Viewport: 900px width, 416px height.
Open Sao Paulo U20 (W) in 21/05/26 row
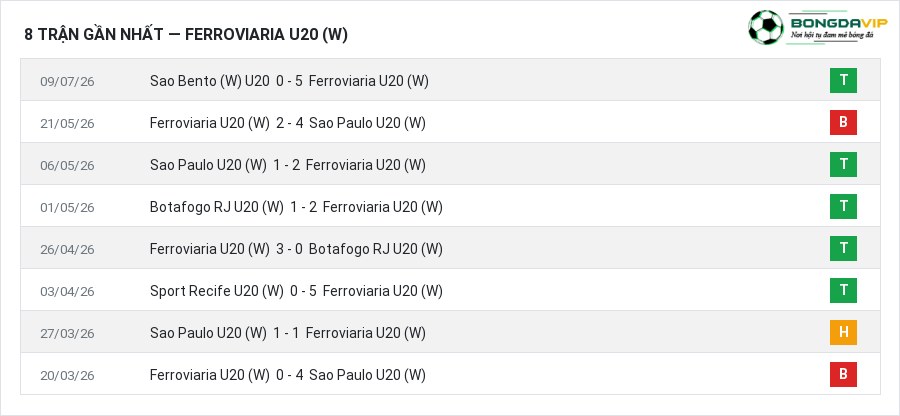[x=367, y=123]
